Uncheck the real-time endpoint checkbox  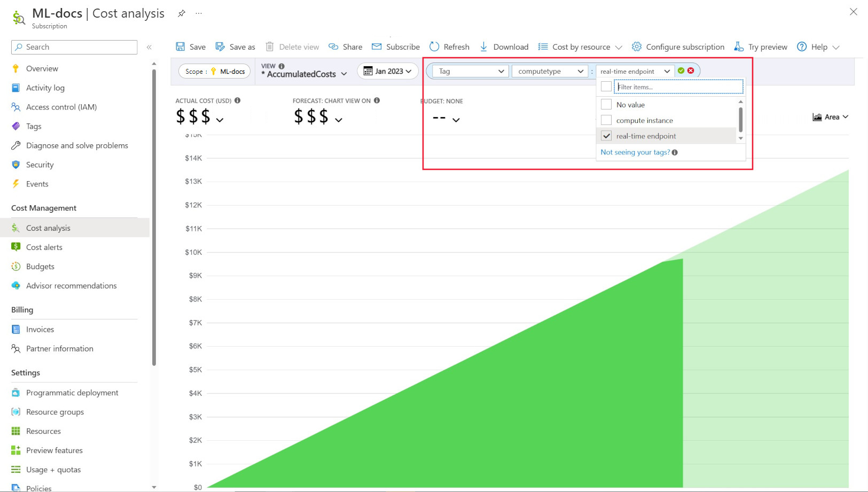click(606, 136)
